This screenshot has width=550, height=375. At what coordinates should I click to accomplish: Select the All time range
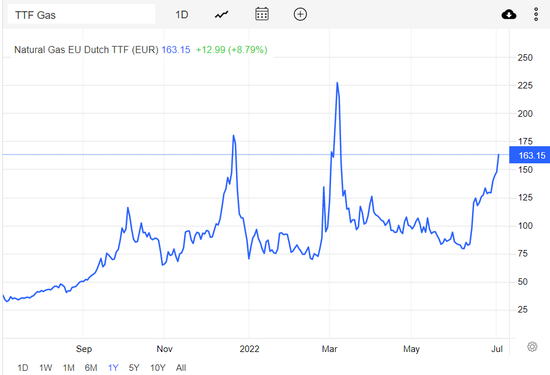click(181, 368)
